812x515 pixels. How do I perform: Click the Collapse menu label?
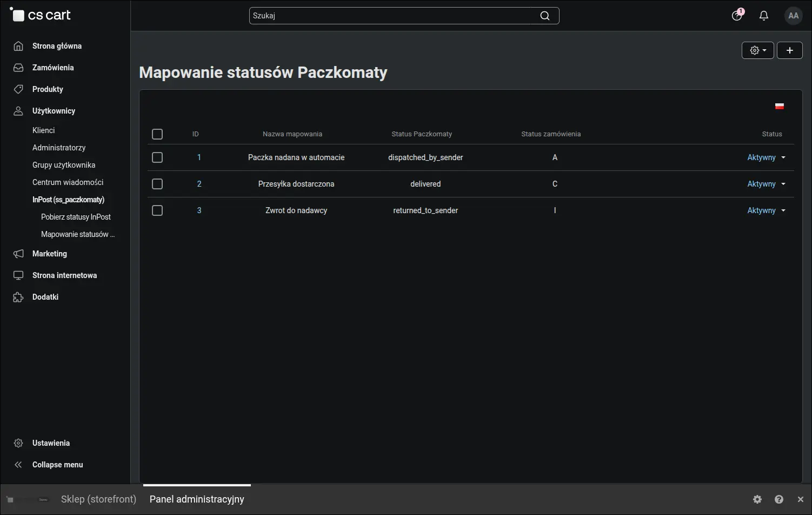pyautogui.click(x=58, y=465)
